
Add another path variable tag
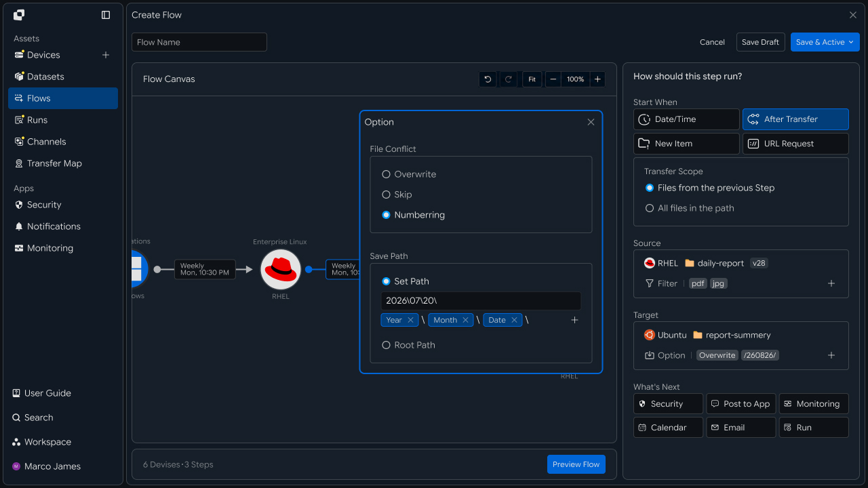(x=574, y=320)
